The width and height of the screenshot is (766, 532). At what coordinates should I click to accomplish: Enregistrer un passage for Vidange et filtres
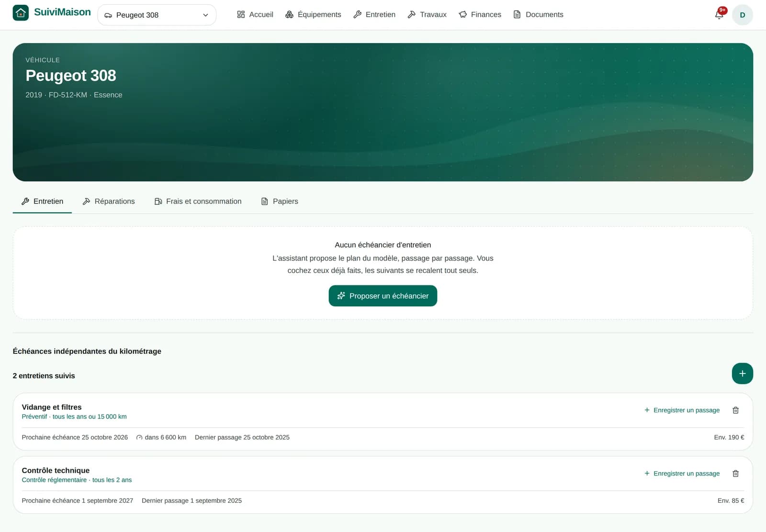coord(682,410)
